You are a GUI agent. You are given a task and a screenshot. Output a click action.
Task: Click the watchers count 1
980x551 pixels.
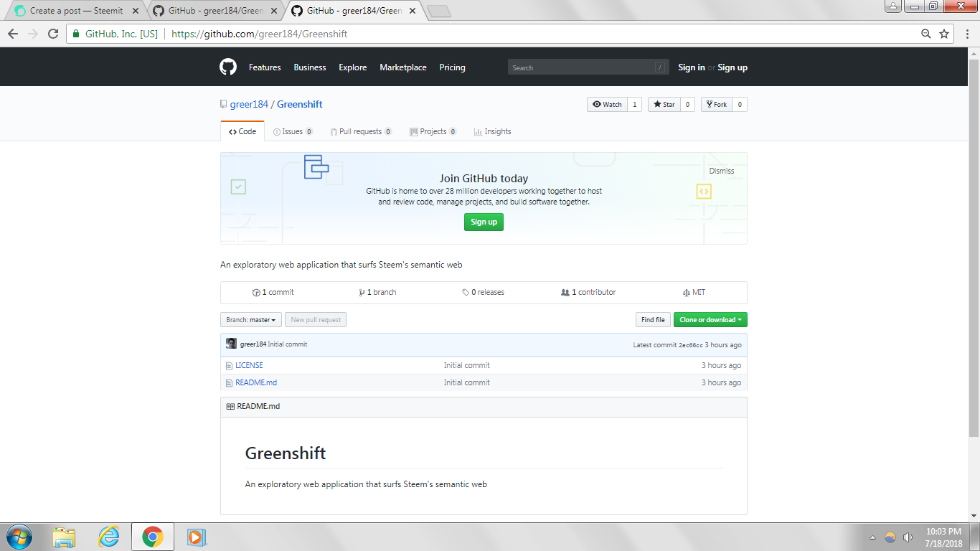click(x=634, y=105)
